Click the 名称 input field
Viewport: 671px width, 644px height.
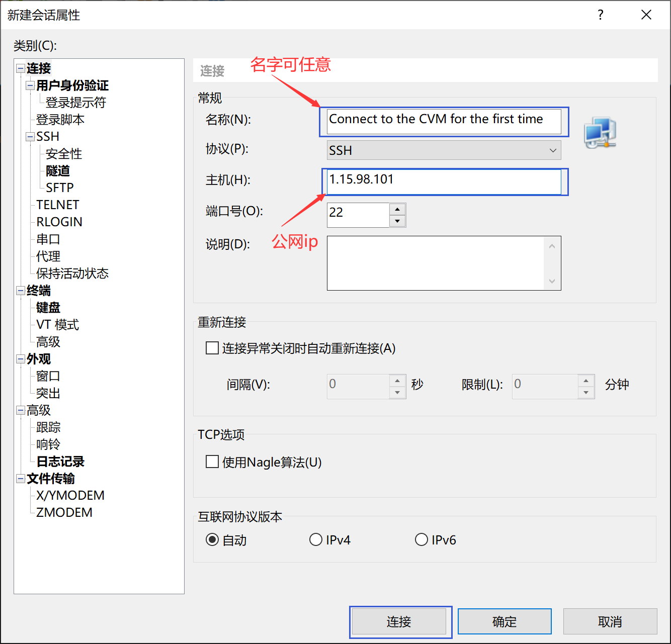[x=444, y=122]
